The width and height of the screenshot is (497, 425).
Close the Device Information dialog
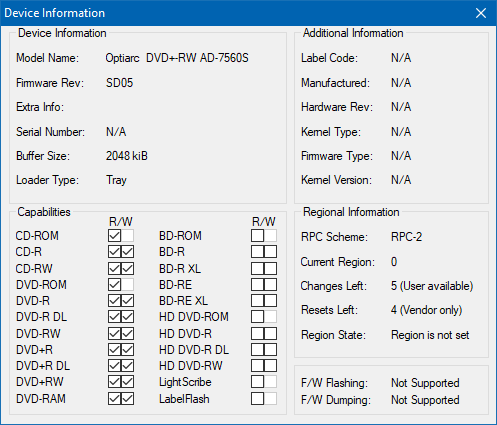[481, 13]
